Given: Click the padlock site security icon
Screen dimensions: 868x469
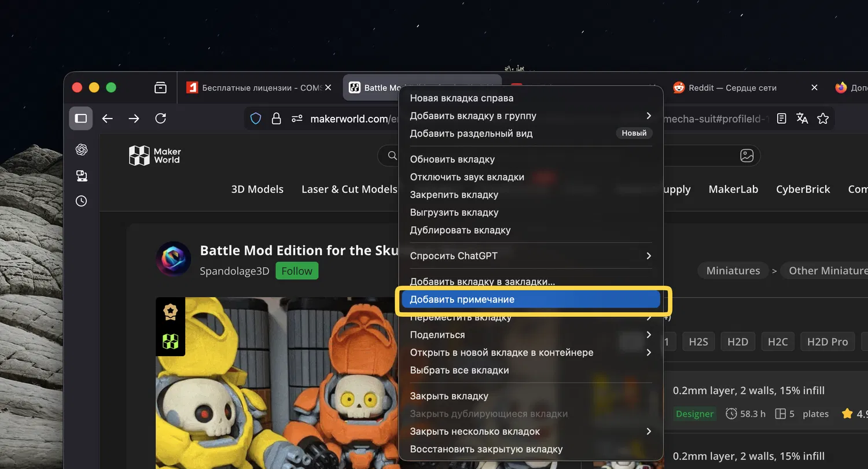Looking at the screenshot, I should [x=277, y=119].
